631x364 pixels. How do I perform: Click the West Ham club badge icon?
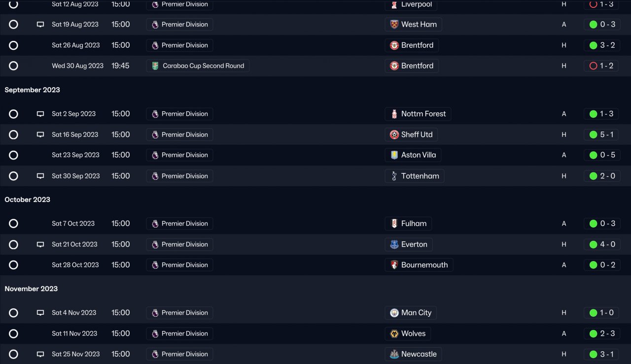tap(394, 25)
